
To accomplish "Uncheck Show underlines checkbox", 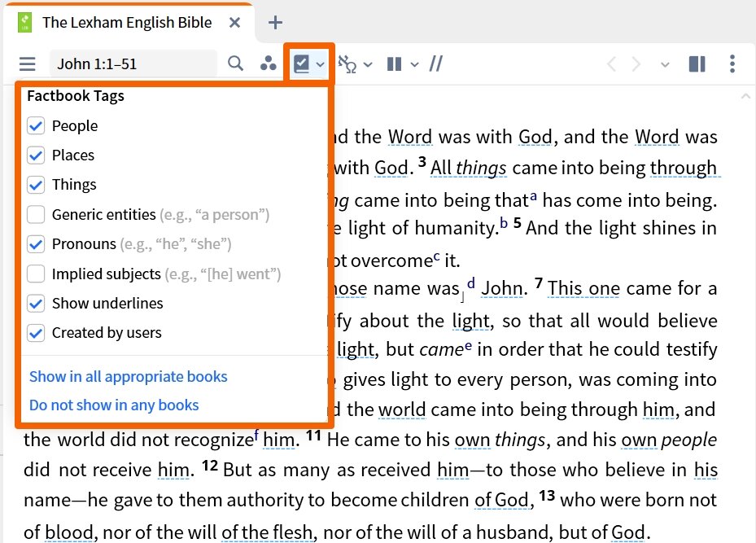I will tap(36, 304).
